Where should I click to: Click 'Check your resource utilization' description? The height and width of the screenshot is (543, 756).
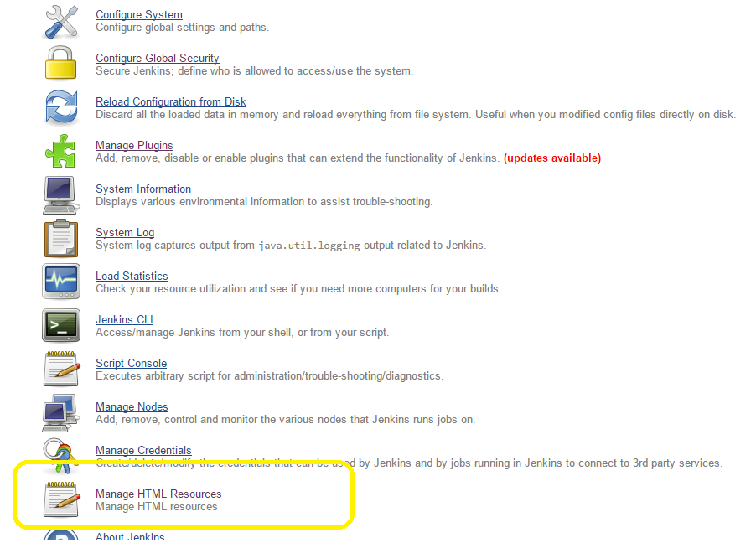pyautogui.click(x=298, y=289)
